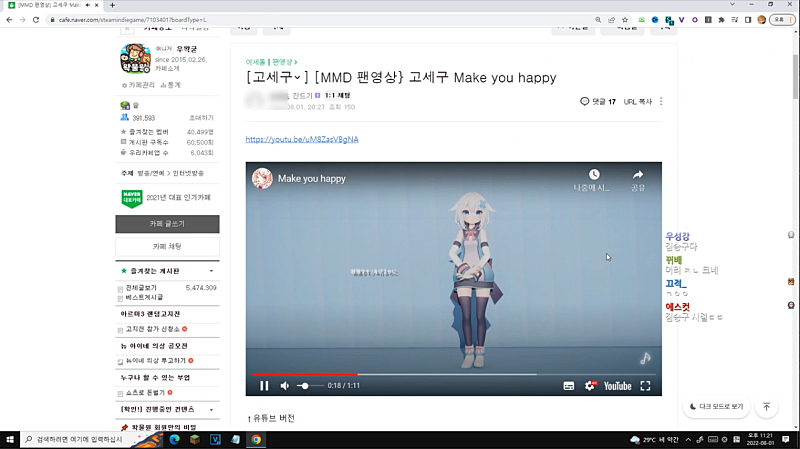Open Microsoft Edge from taskbar
Viewport: 800px width, 449px height.
174,439
